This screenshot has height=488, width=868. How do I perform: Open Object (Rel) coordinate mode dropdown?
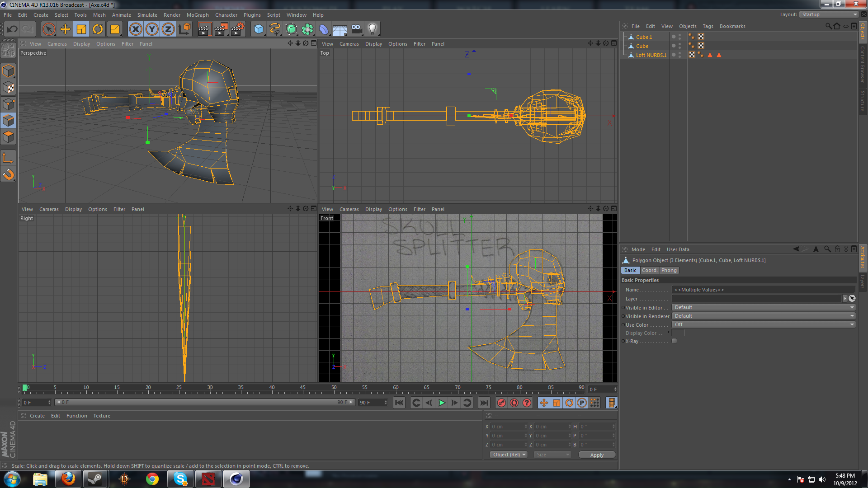[509, 455]
